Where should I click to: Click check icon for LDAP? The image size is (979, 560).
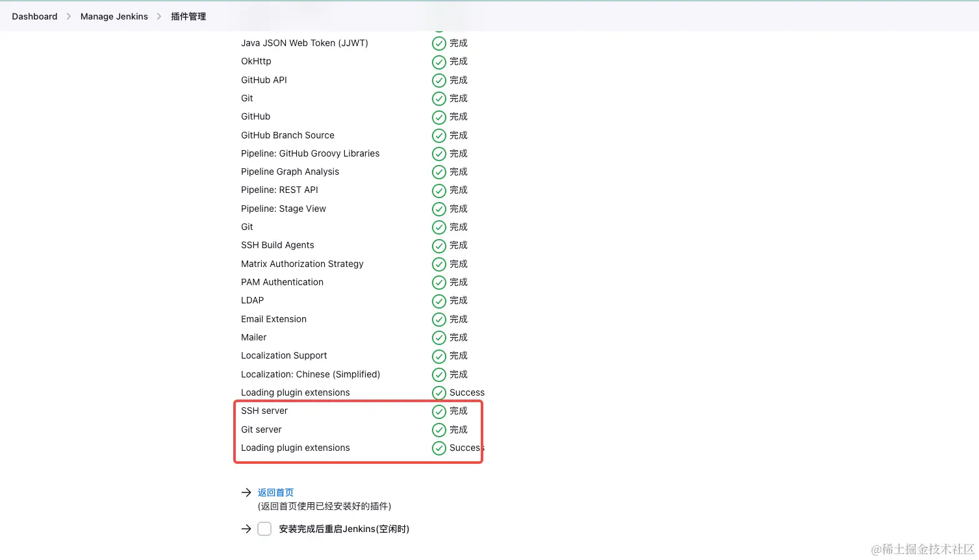pyautogui.click(x=439, y=301)
